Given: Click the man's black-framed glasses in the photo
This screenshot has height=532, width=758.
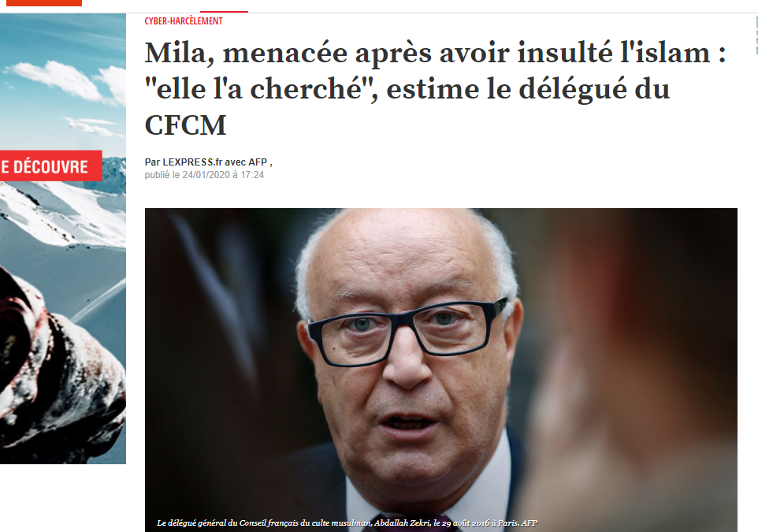Looking at the screenshot, I should coord(407,330).
